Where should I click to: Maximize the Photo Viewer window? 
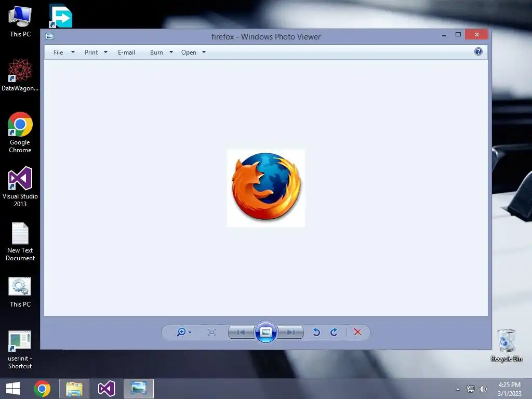[x=458, y=35]
